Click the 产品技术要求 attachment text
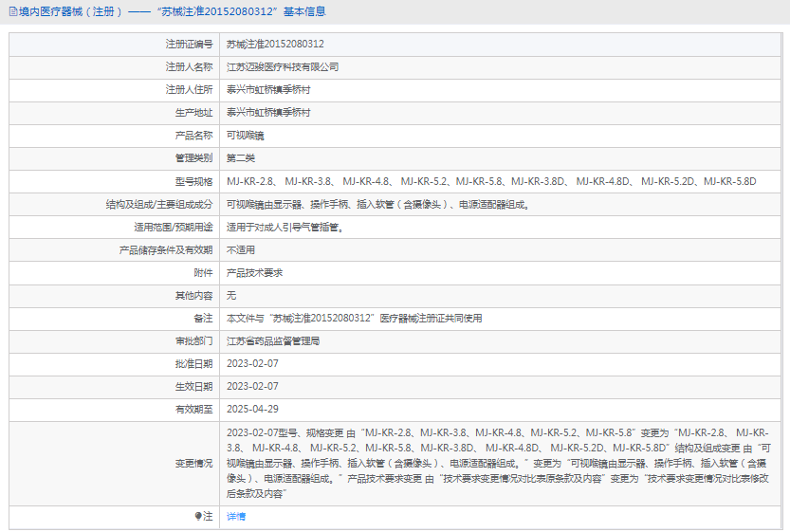 point(254,272)
